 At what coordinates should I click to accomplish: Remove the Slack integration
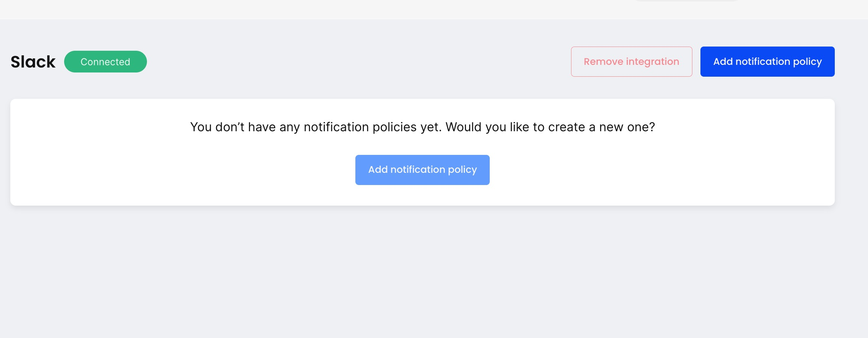(631, 61)
